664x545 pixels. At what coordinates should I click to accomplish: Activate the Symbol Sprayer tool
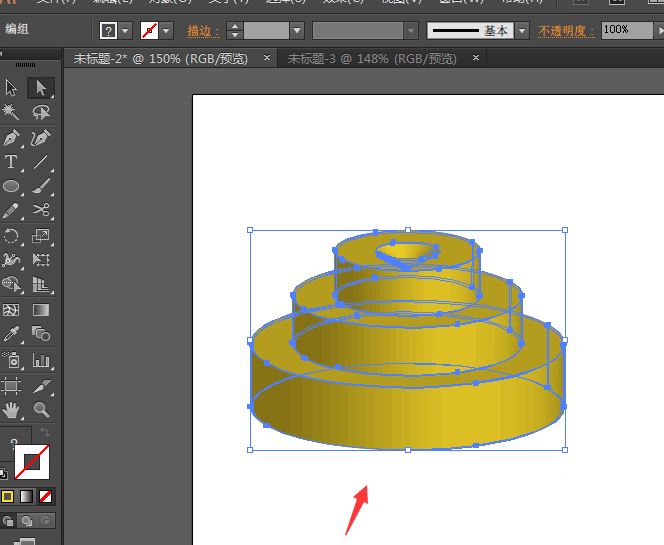tap(11, 360)
